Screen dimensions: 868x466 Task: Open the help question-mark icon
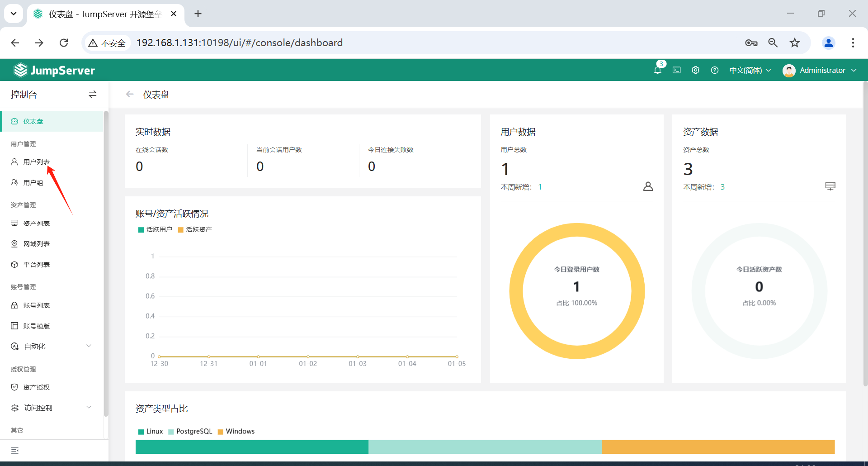tap(715, 70)
